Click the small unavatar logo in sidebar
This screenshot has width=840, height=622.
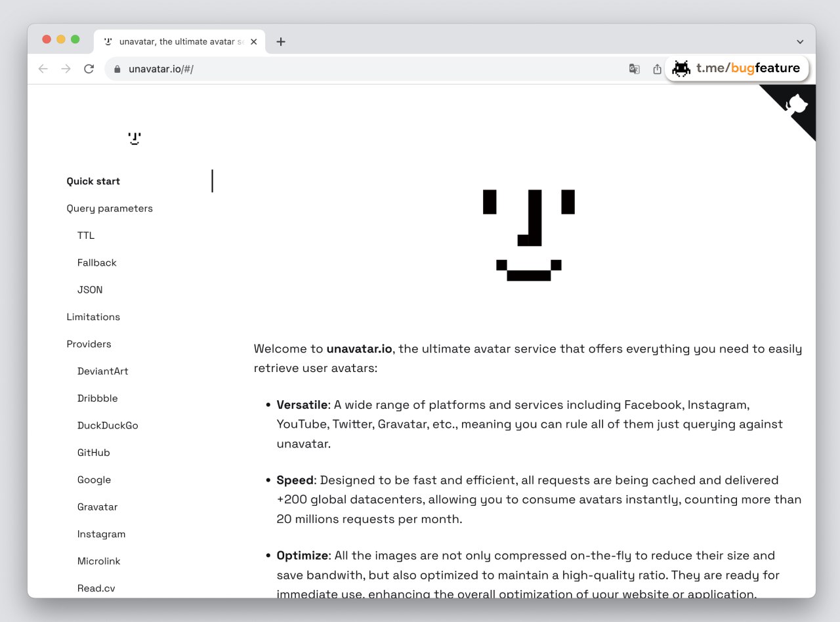[135, 138]
